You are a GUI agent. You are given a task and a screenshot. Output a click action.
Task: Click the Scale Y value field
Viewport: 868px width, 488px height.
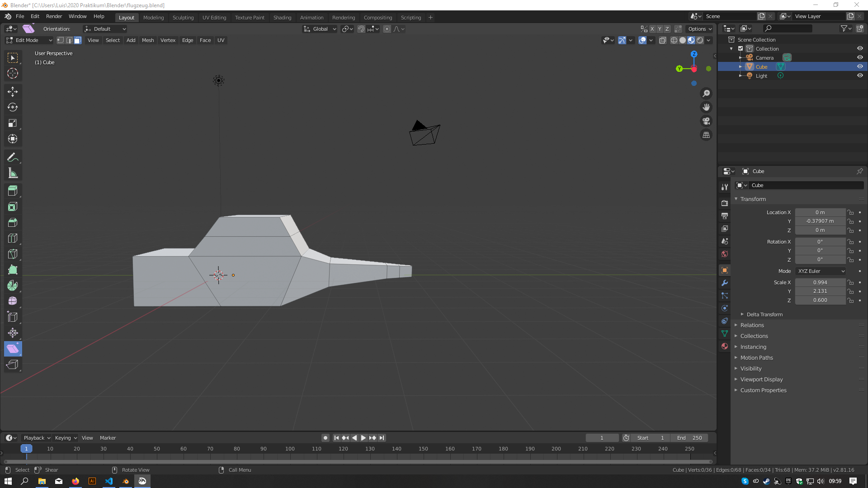(x=820, y=291)
